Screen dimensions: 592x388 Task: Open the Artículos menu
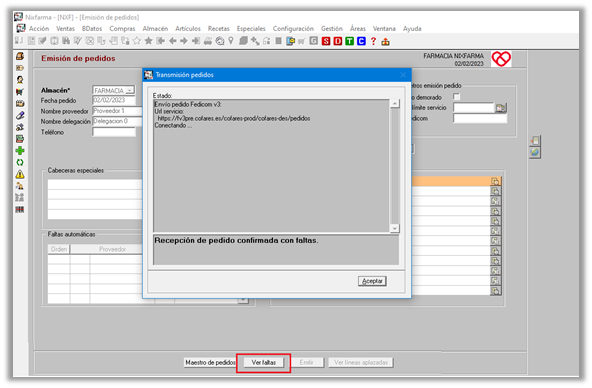(x=188, y=29)
